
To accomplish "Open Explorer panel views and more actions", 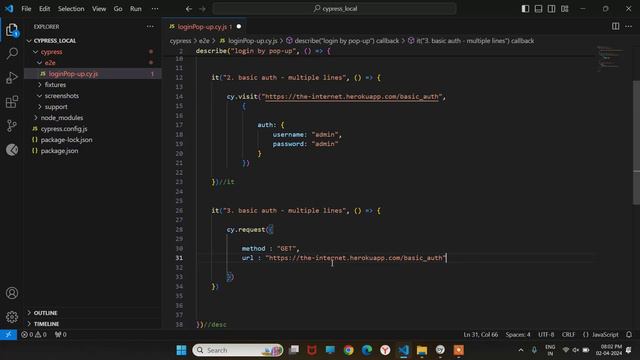I will (150, 27).
